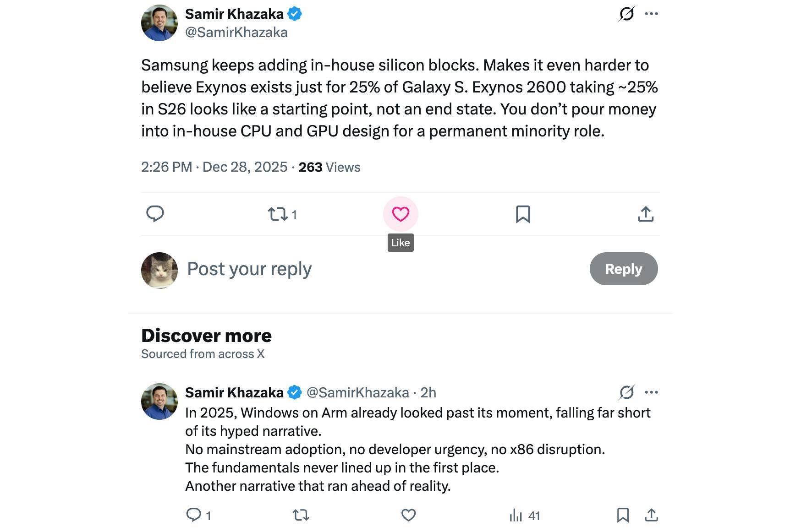Open 263 Views count details
The height and width of the screenshot is (532, 801).
click(329, 167)
